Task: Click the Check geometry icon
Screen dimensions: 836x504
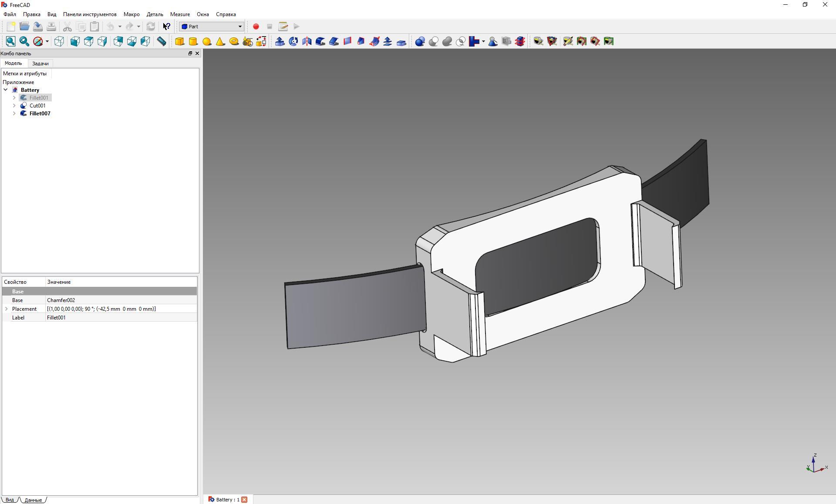Action: click(x=493, y=41)
